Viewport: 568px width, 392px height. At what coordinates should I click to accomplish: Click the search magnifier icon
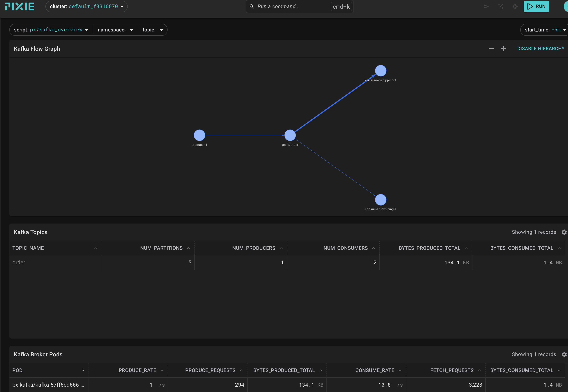point(252,6)
